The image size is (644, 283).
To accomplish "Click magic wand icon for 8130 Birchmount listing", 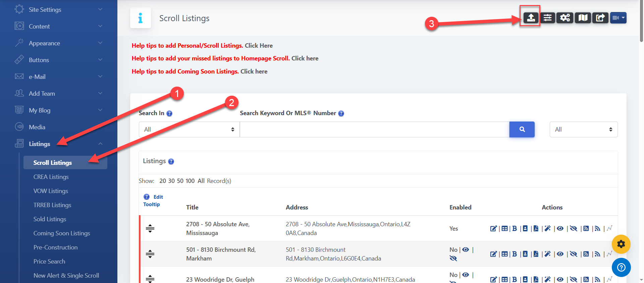I will coord(547,254).
